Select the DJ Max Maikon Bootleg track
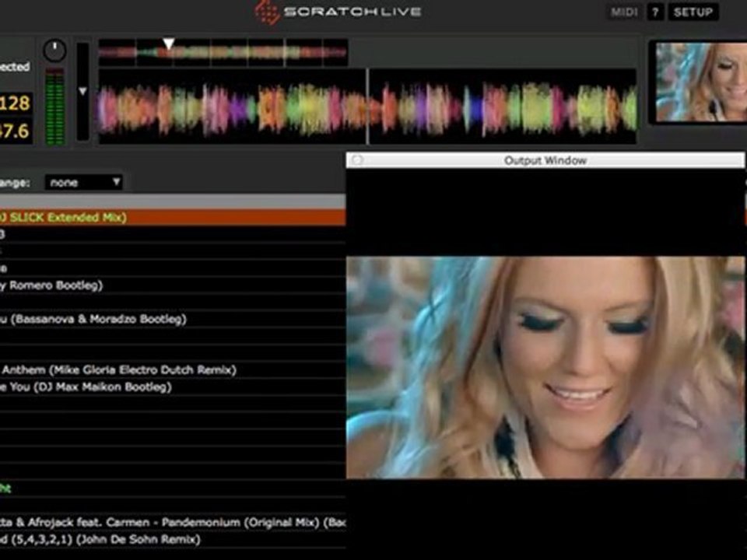 173,387
